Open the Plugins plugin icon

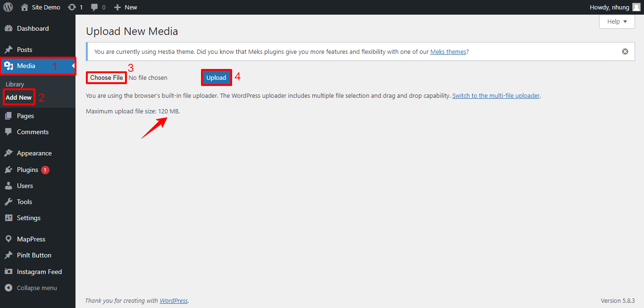[9, 170]
